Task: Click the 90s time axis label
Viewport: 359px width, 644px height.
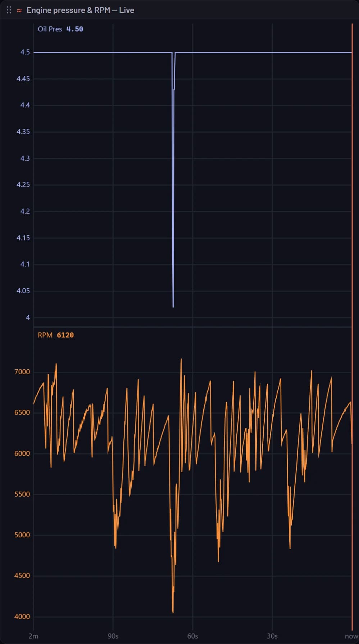Action: click(x=113, y=636)
